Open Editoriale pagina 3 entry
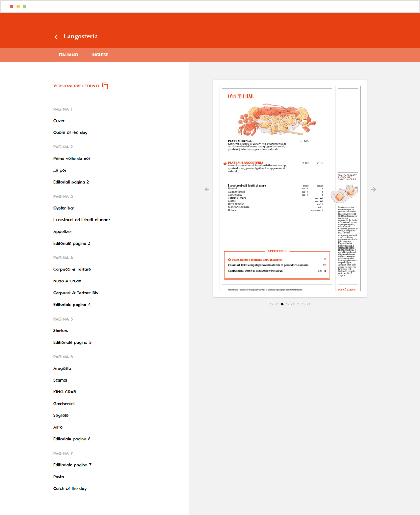 72,243
